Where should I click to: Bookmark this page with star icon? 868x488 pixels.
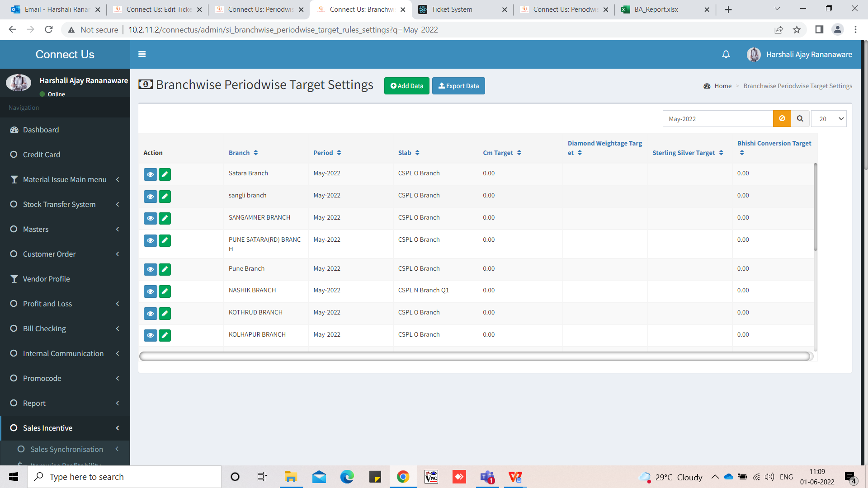pos(797,30)
